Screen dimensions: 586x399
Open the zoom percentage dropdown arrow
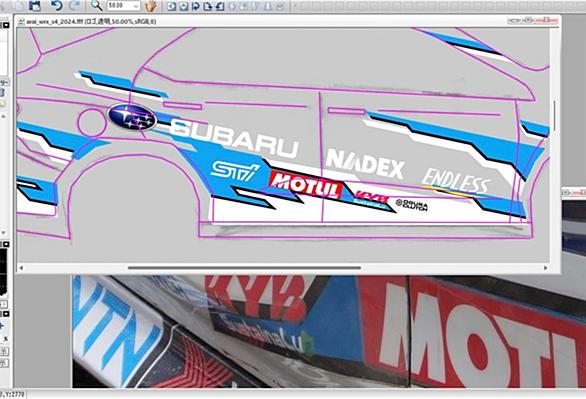pyautogui.click(x=136, y=6)
